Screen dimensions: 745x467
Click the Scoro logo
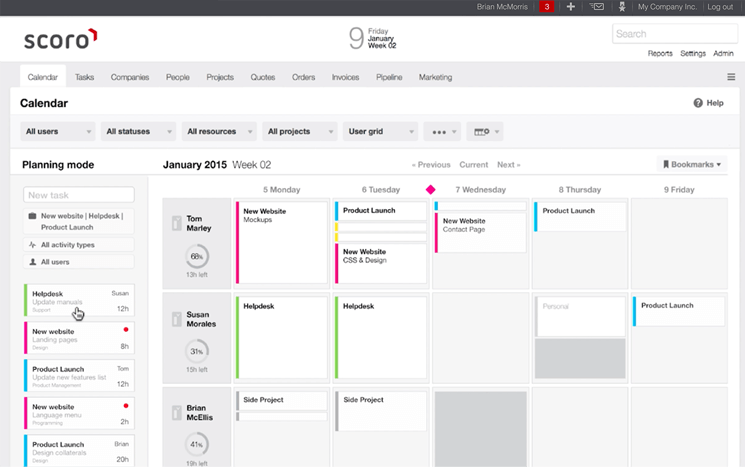(x=60, y=39)
